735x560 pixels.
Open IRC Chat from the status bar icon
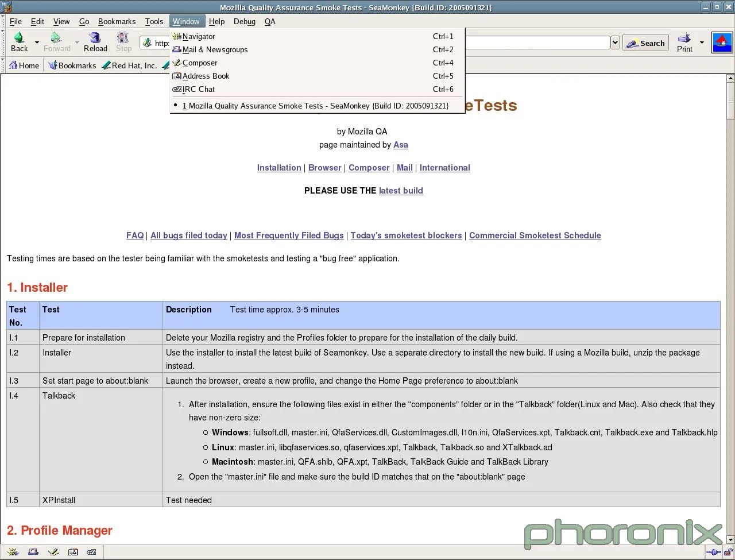(x=92, y=552)
